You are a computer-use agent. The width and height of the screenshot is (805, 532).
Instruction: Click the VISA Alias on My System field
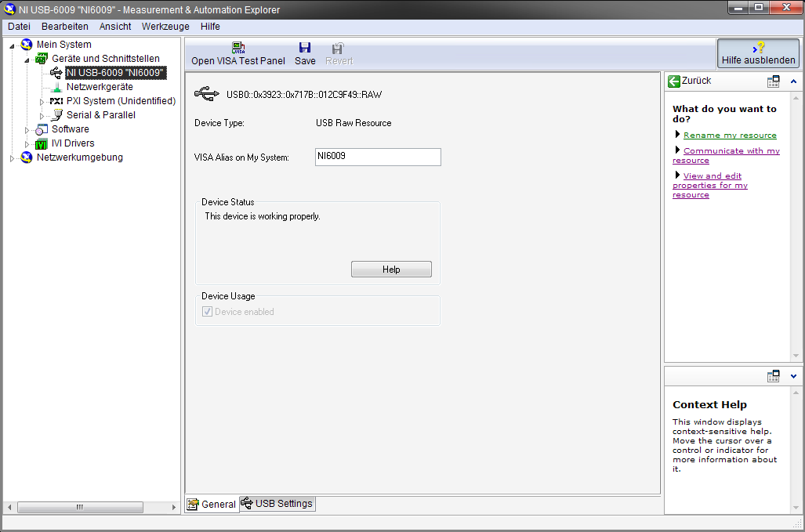[378, 157]
